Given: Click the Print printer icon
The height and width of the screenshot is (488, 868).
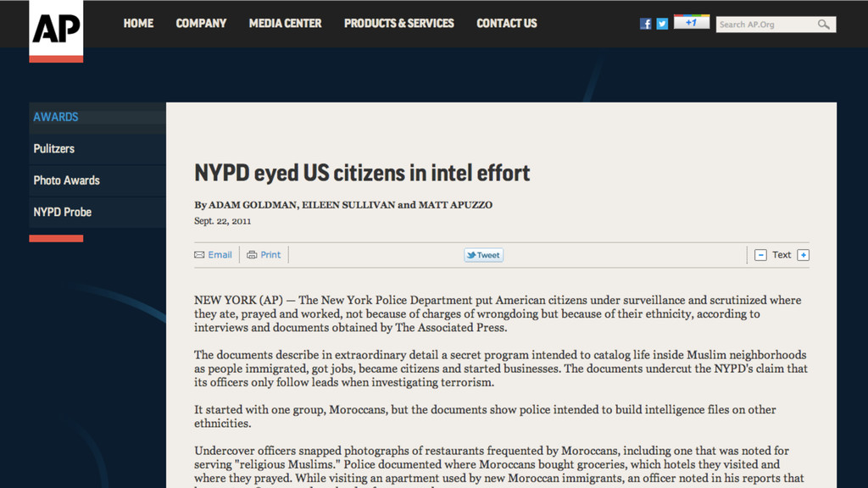Looking at the screenshot, I should [x=252, y=254].
